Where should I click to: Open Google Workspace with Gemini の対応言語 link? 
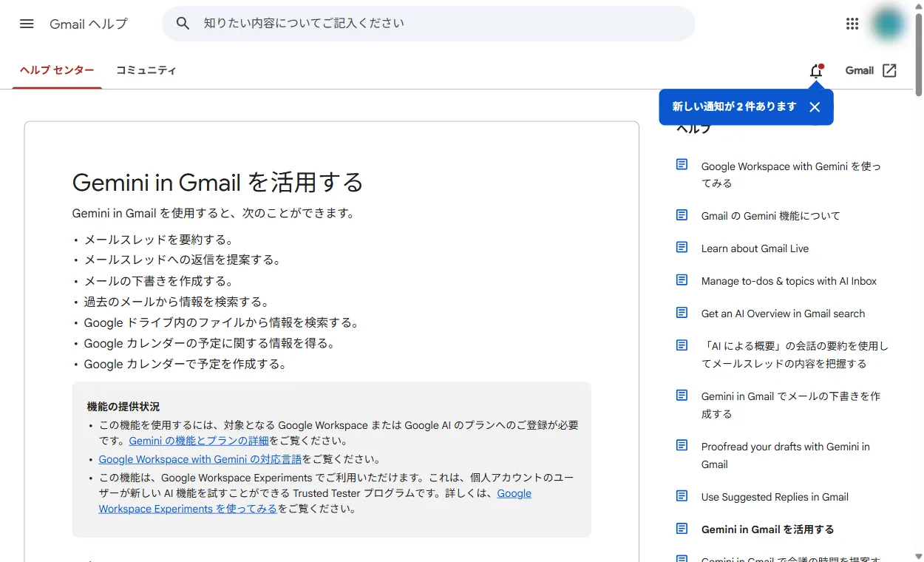(200, 459)
